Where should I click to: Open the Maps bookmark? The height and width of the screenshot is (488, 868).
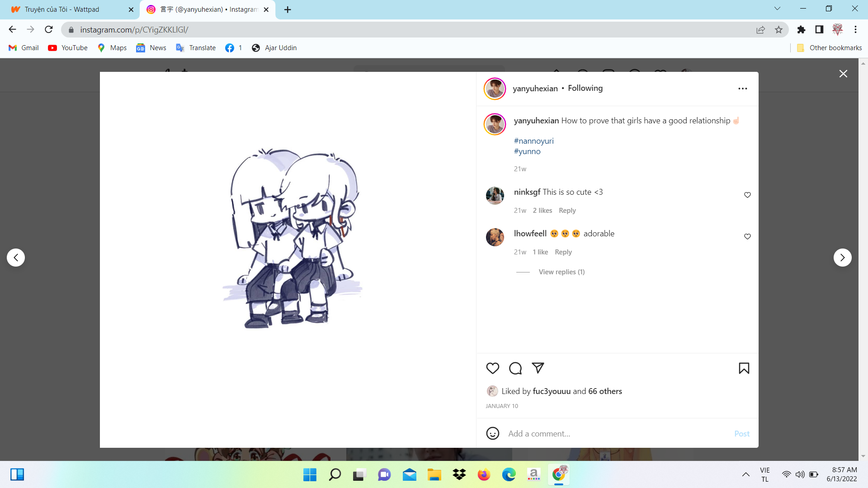[x=112, y=48]
